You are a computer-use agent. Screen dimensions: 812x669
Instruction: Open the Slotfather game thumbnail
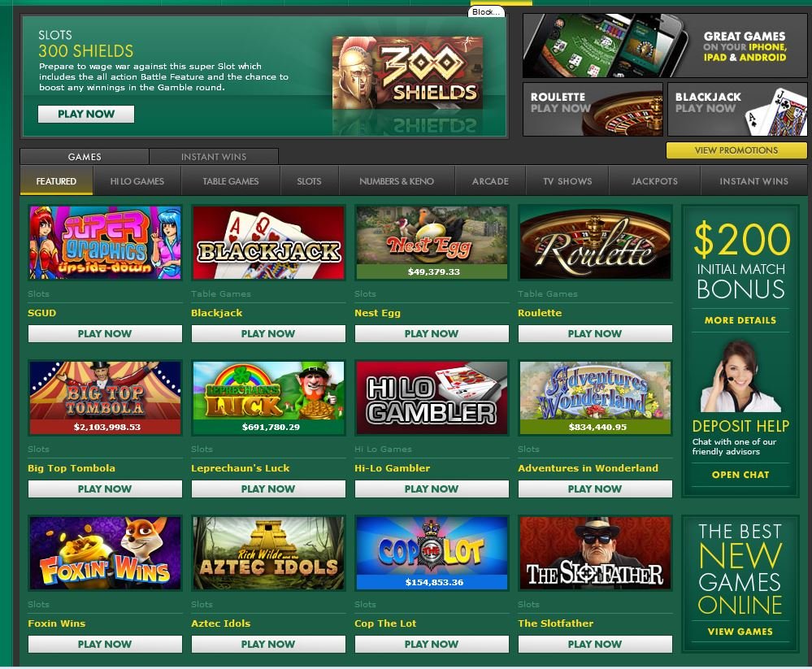click(x=595, y=553)
